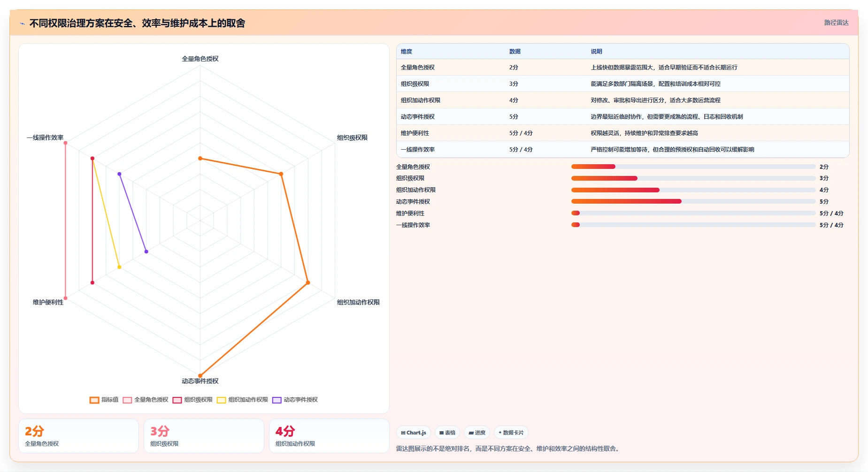Click the 全量角色授权 radar axis label
The height and width of the screenshot is (472, 868).
pos(200,59)
